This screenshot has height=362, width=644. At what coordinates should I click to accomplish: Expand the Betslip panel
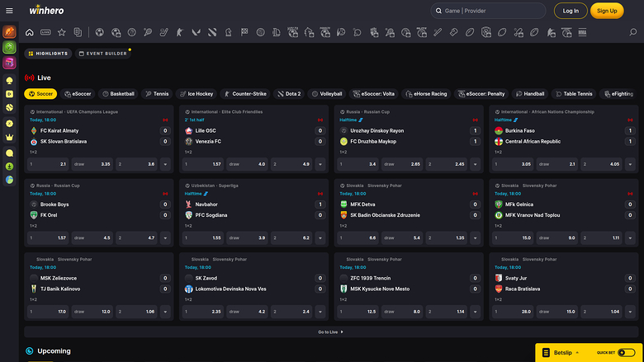577,352
